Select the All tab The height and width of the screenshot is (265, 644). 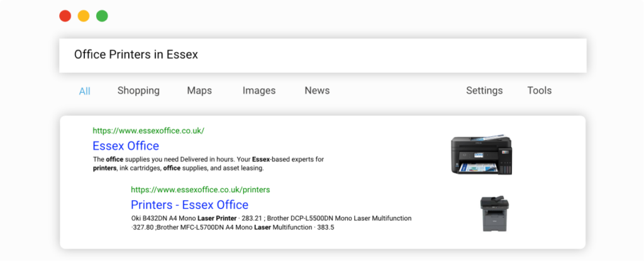(85, 91)
